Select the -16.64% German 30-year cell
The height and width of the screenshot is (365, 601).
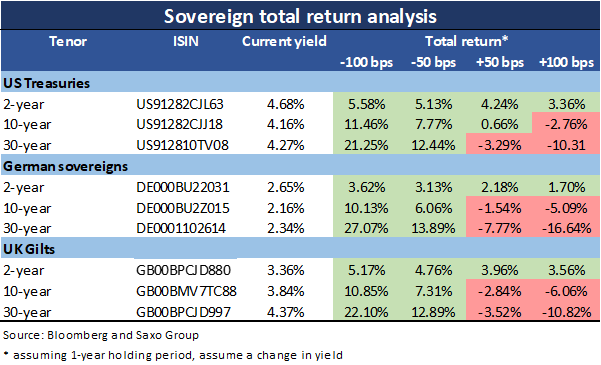click(x=566, y=229)
